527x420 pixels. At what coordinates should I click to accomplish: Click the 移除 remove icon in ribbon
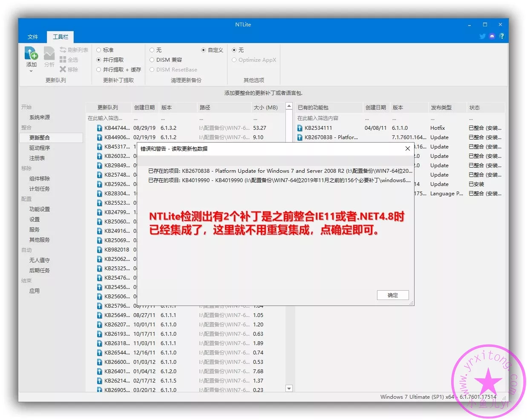click(63, 69)
